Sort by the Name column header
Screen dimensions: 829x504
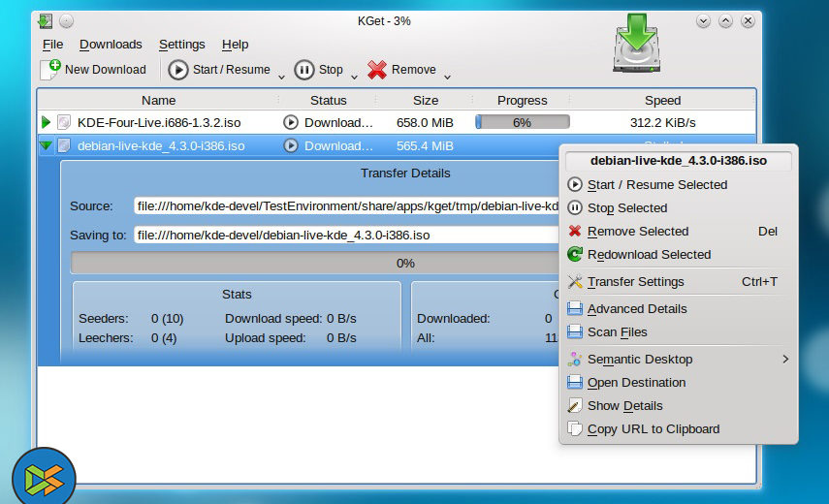coord(159,100)
